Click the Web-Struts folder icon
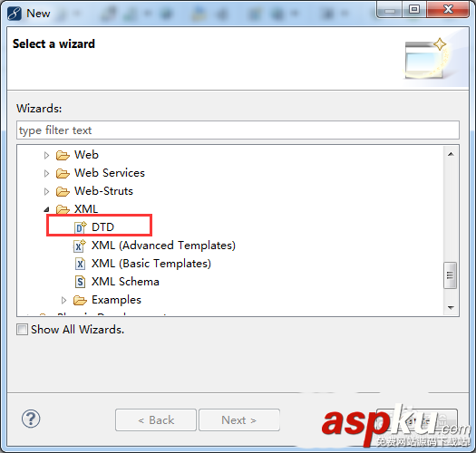Viewport: 476px width, 453px height. 63,191
